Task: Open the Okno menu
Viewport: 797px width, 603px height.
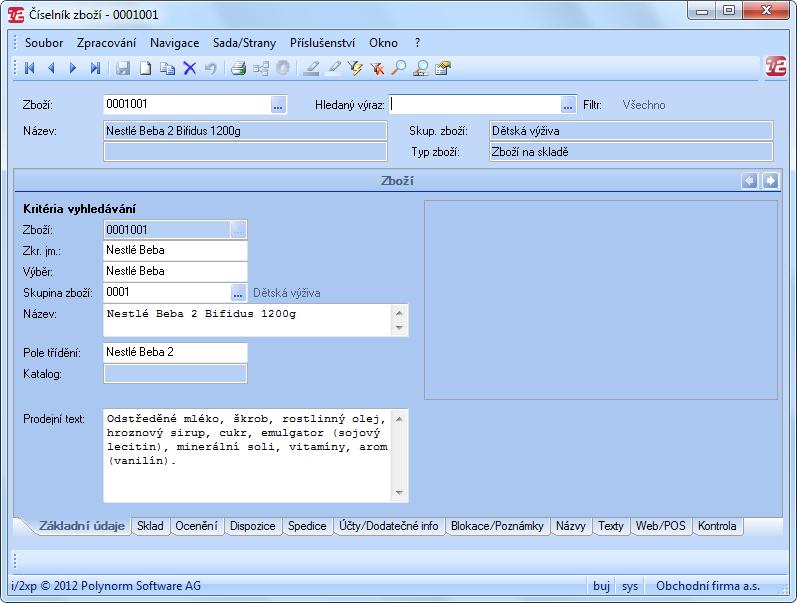Action: tap(383, 43)
